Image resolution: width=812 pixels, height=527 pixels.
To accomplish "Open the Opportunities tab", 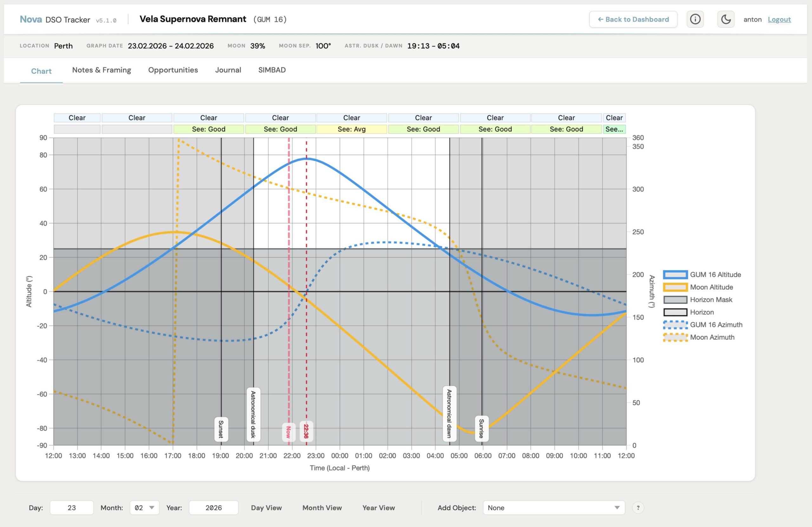I will (173, 70).
